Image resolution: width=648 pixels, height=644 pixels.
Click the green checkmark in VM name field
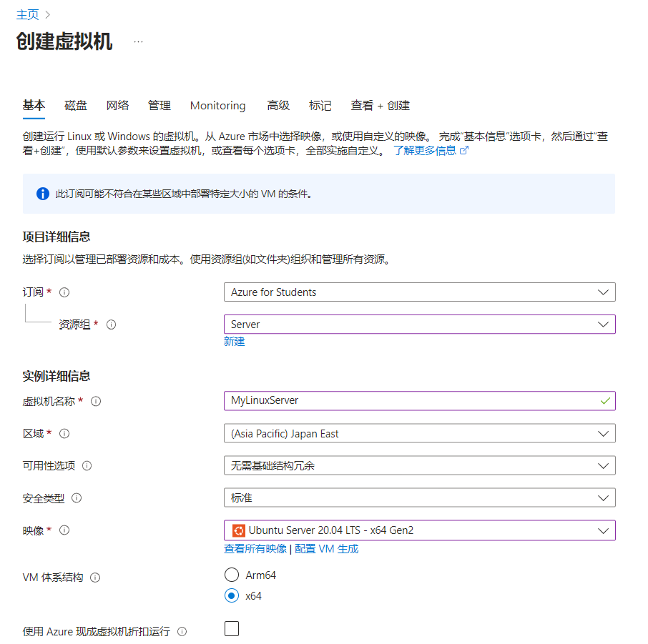605,401
